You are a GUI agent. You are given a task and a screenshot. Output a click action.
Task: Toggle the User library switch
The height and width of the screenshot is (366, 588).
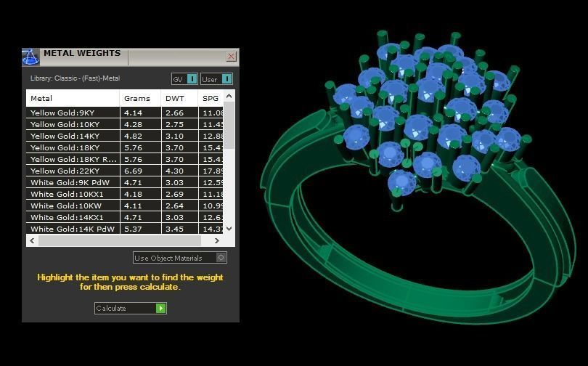217,79
